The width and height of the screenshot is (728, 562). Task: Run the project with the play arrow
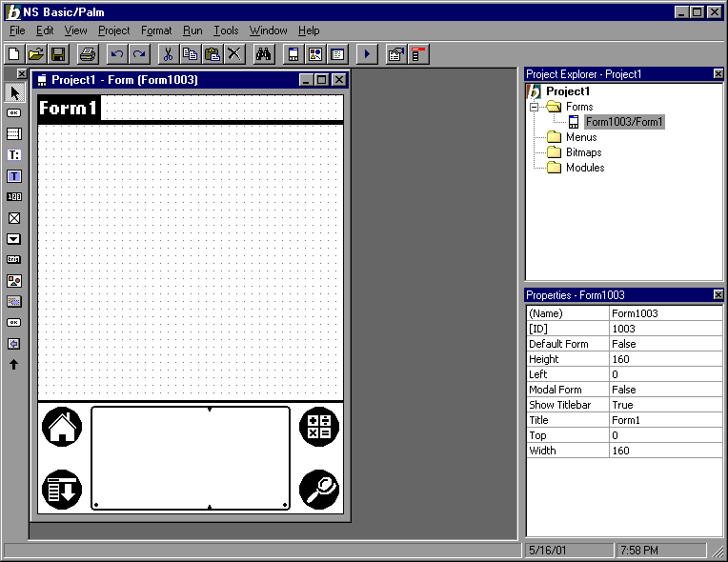click(x=367, y=54)
